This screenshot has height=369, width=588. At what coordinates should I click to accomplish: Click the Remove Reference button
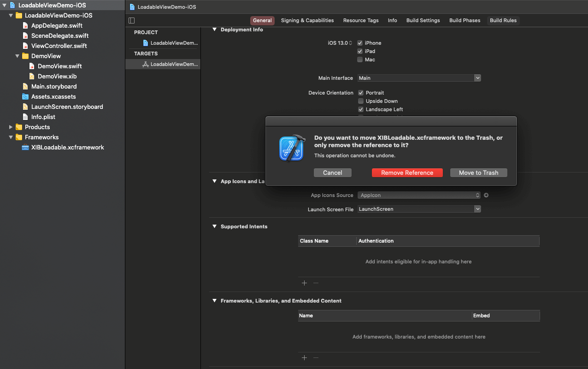407,173
